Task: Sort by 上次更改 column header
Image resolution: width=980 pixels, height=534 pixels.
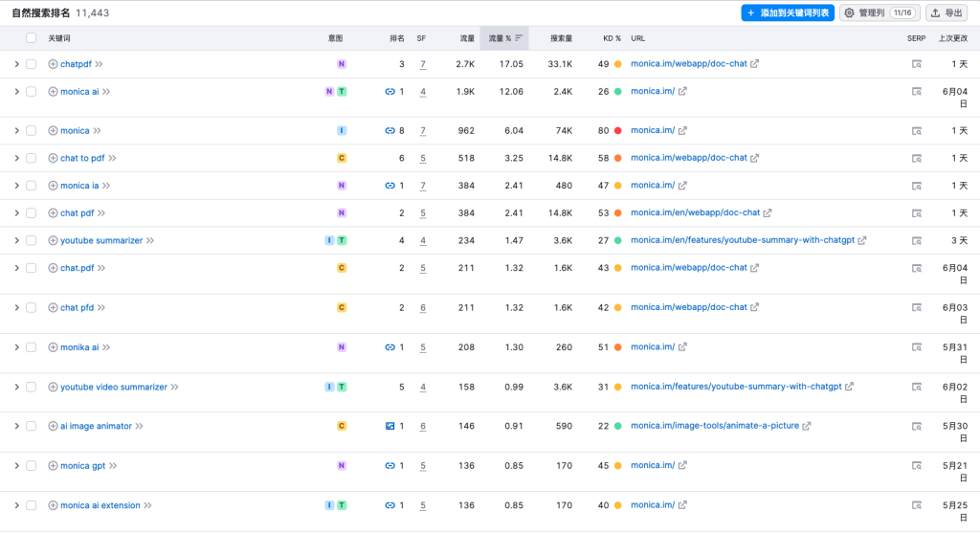Action: tap(953, 38)
